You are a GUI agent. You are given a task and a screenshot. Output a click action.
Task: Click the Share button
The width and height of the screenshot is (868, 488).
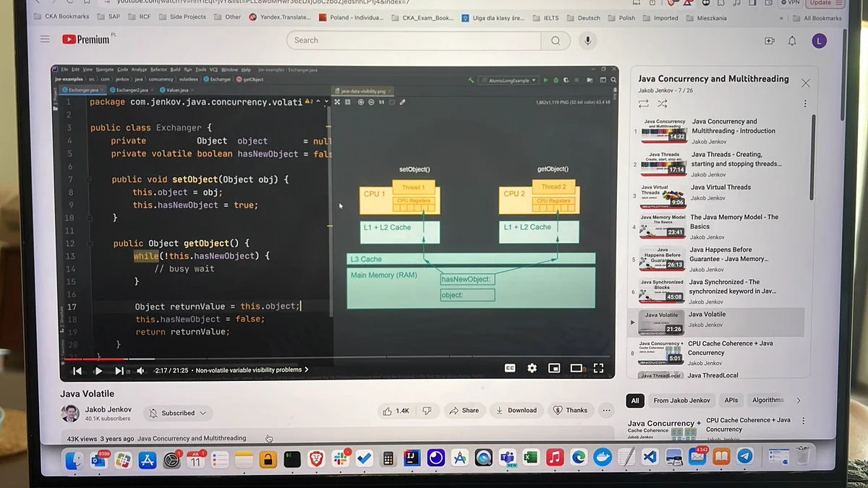point(464,410)
